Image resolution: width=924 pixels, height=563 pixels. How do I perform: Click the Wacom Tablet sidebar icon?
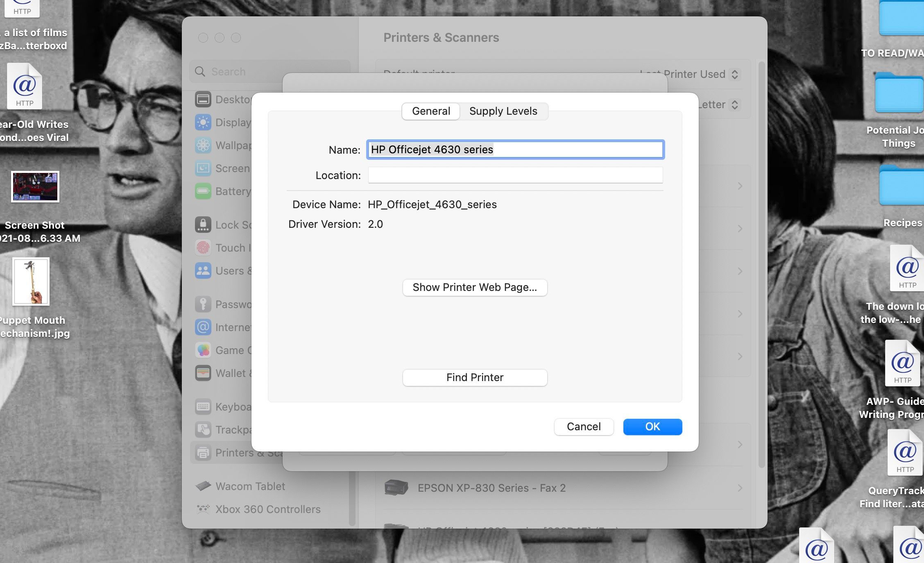(x=203, y=486)
